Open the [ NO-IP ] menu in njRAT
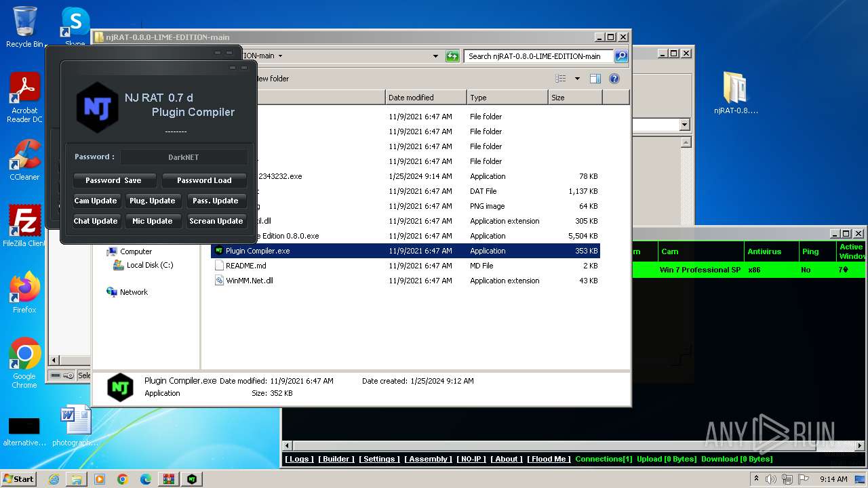868x488 pixels. pos(471,459)
